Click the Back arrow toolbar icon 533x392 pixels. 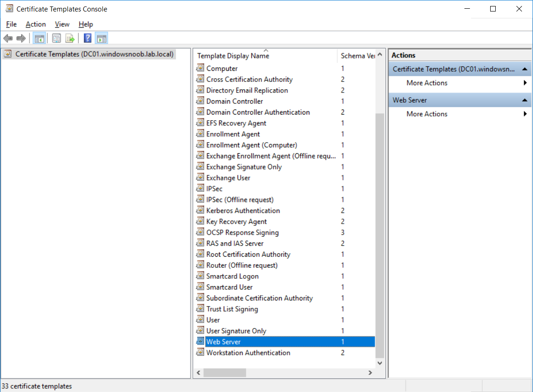coord(8,38)
